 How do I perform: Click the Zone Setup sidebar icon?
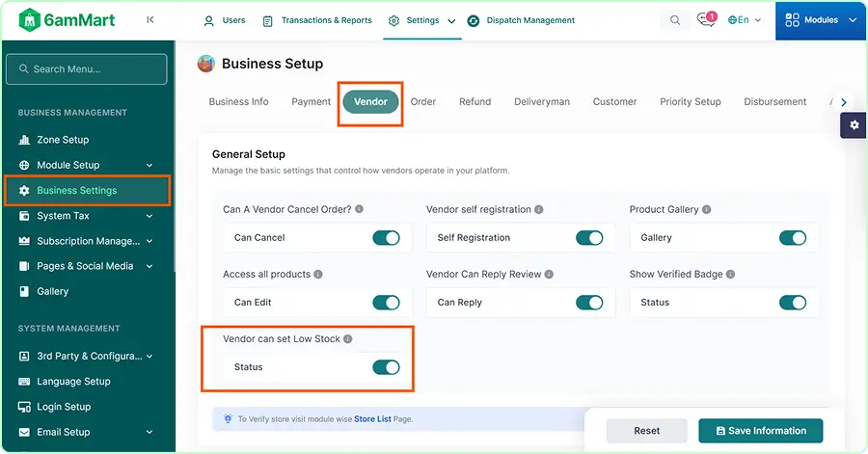(x=24, y=140)
